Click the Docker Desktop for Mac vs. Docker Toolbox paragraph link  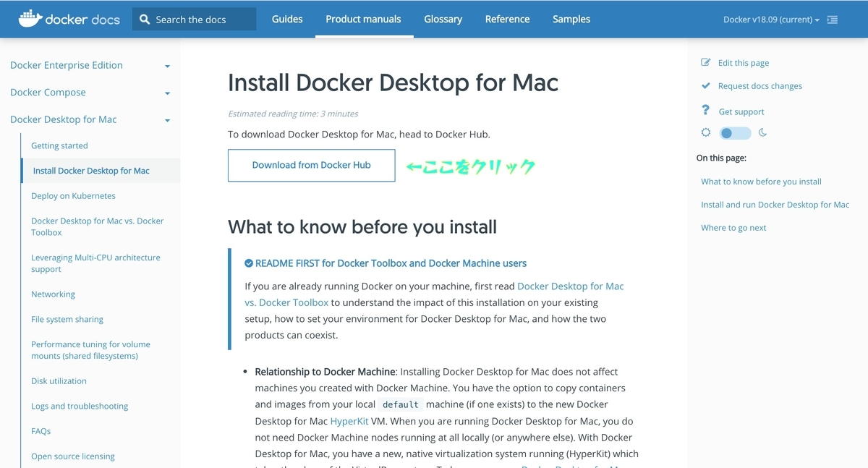point(434,294)
